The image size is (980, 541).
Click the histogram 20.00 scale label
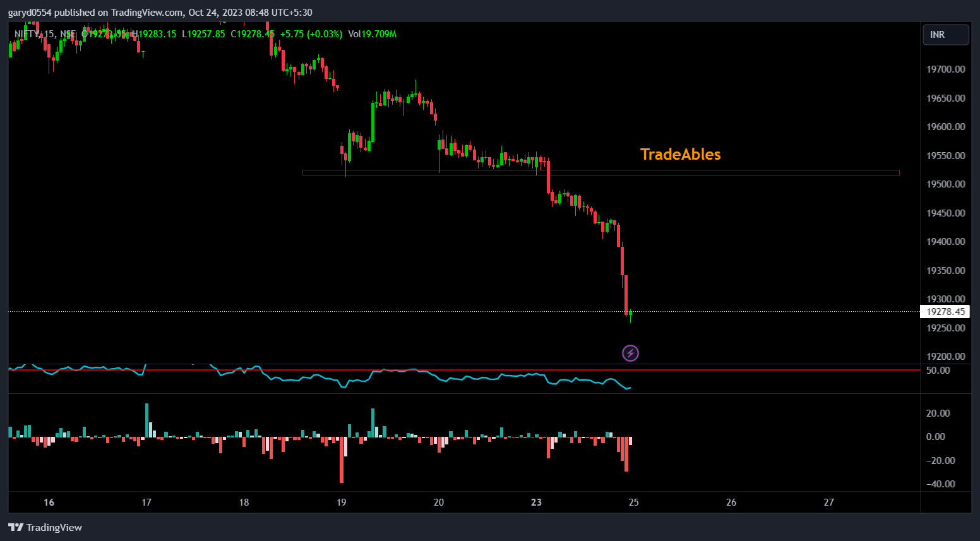pos(938,413)
